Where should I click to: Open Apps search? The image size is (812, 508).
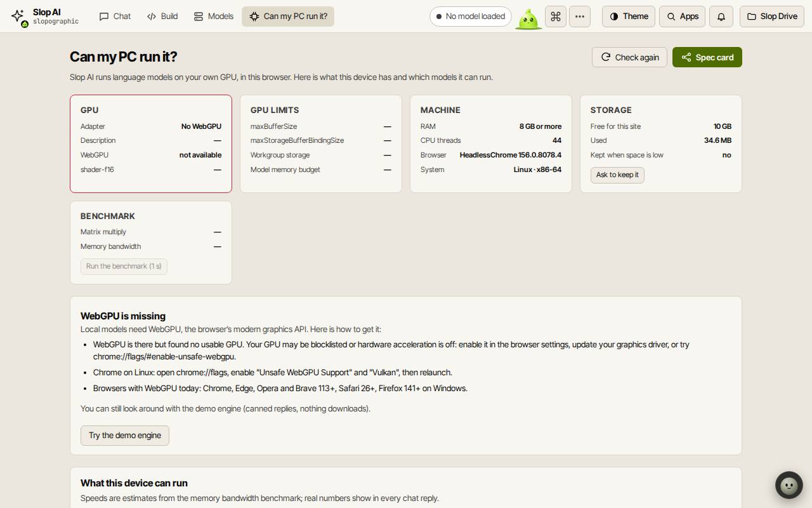683,17
